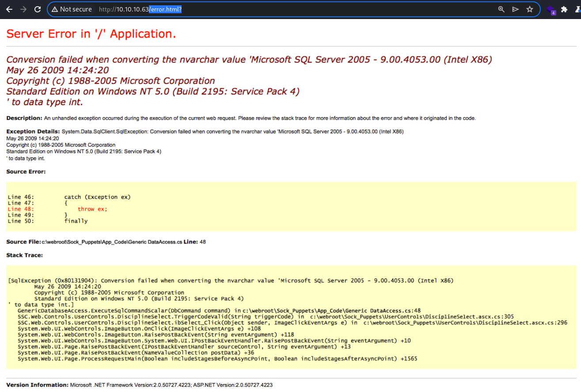Click the 'Page.ProcessRequestMain' +1565 stack trace line
Image resolution: width=581 pixels, height=392 pixels.
[x=217, y=358]
